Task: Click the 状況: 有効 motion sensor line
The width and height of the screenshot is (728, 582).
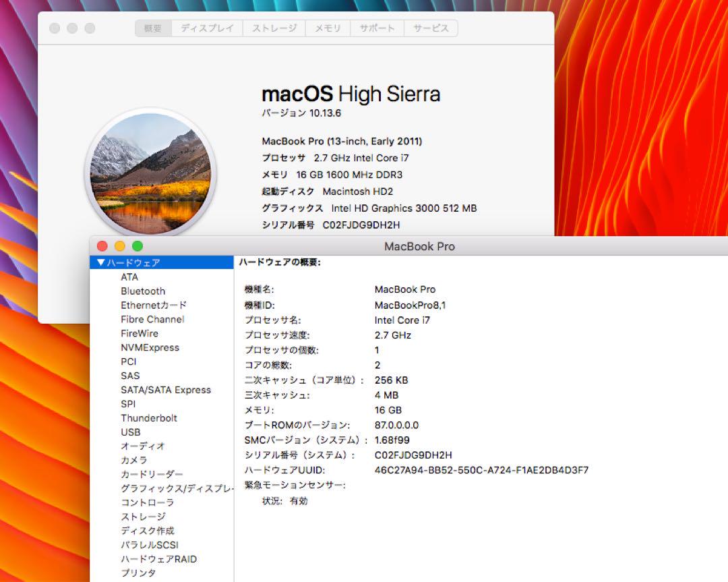Action: click(284, 500)
